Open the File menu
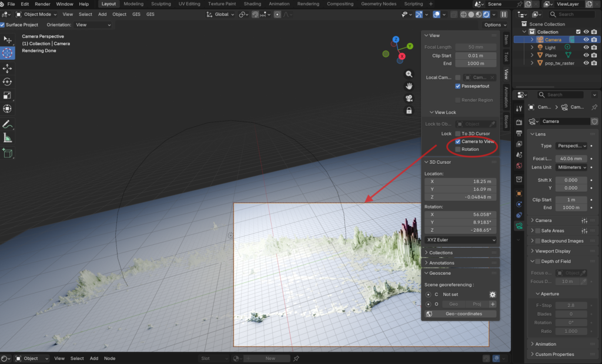 [11, 4]
